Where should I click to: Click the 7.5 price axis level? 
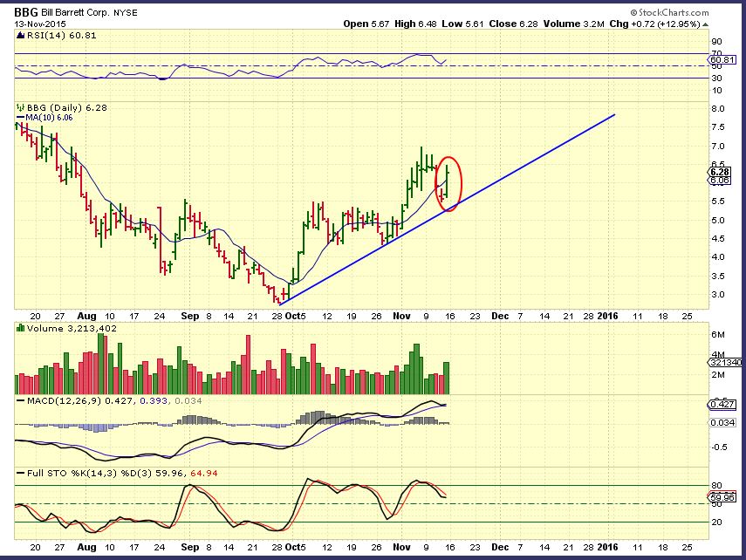[x=717, y=127]
